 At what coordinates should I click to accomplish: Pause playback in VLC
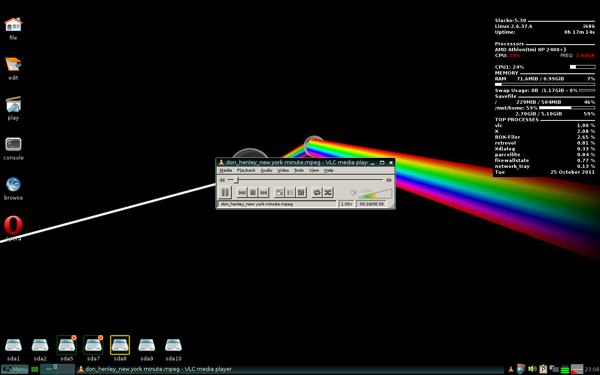pyautogui.click(x=225, y=192)
